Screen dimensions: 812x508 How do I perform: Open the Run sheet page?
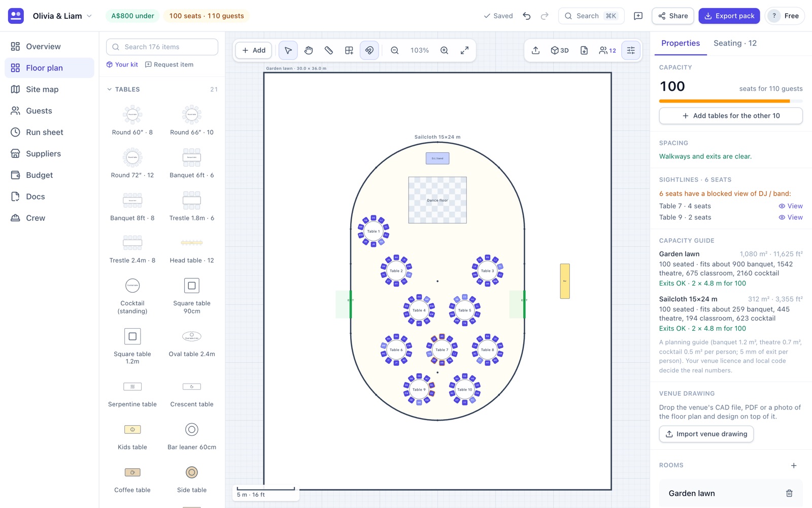click(49, 132)
